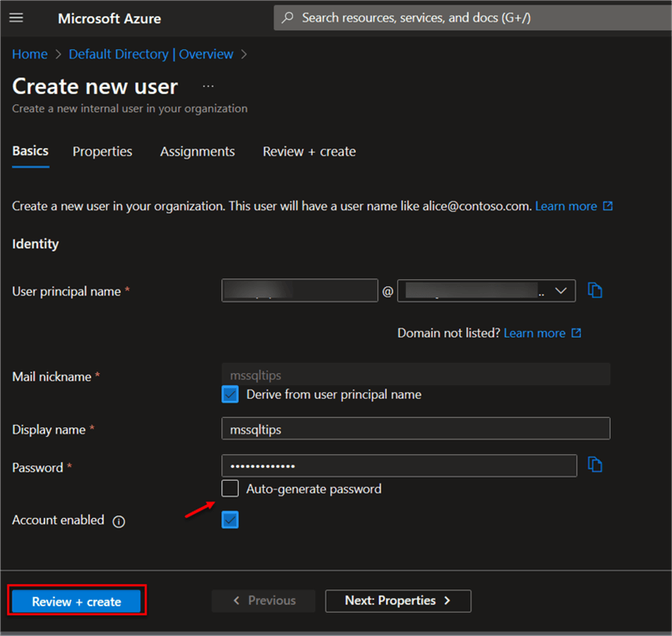The image size is (672, 636).
Task: Toggle the Account enabled checkbox
Action: (230, 520)
